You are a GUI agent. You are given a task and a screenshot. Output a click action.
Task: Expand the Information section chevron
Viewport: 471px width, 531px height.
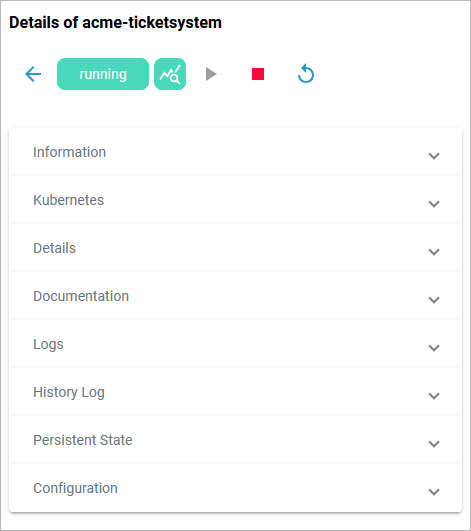click(x=434, y=156)
